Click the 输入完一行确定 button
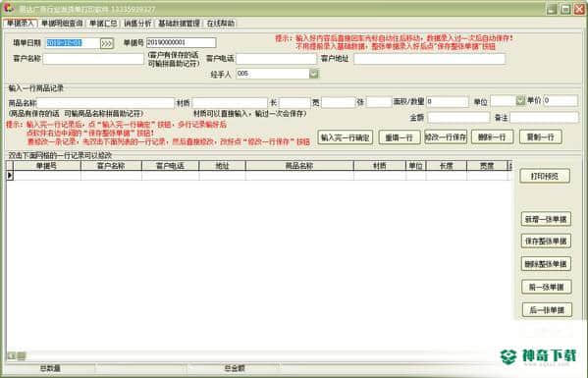Screen dimensions: 588x378 345,137
